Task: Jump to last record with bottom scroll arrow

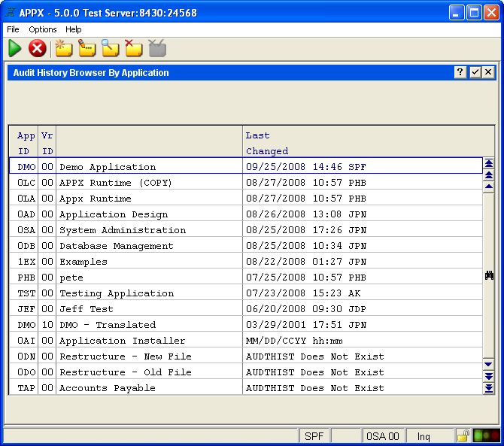Action: click(x=488, y=388)
